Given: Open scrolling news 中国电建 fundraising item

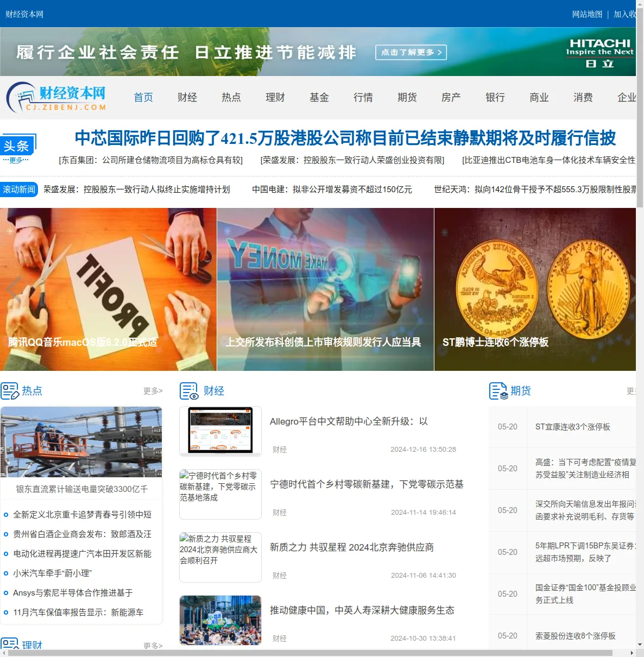Looking at the screenshot, I should tap(332, 189).
